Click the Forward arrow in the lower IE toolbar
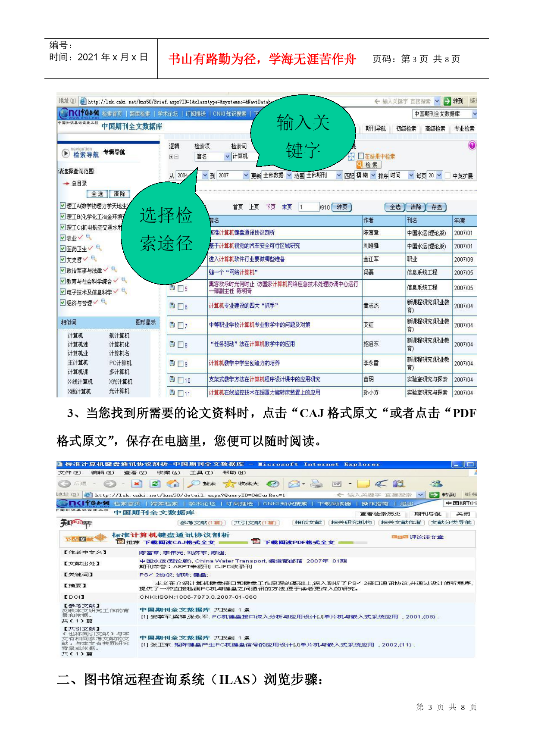Image resolution: width=535 pixels, height=756 pixels. coord(110,484)
